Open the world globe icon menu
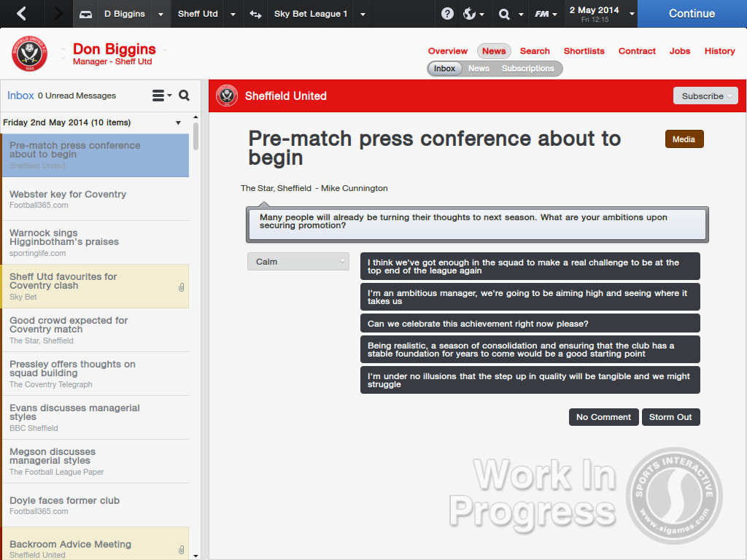 (470, 14)
